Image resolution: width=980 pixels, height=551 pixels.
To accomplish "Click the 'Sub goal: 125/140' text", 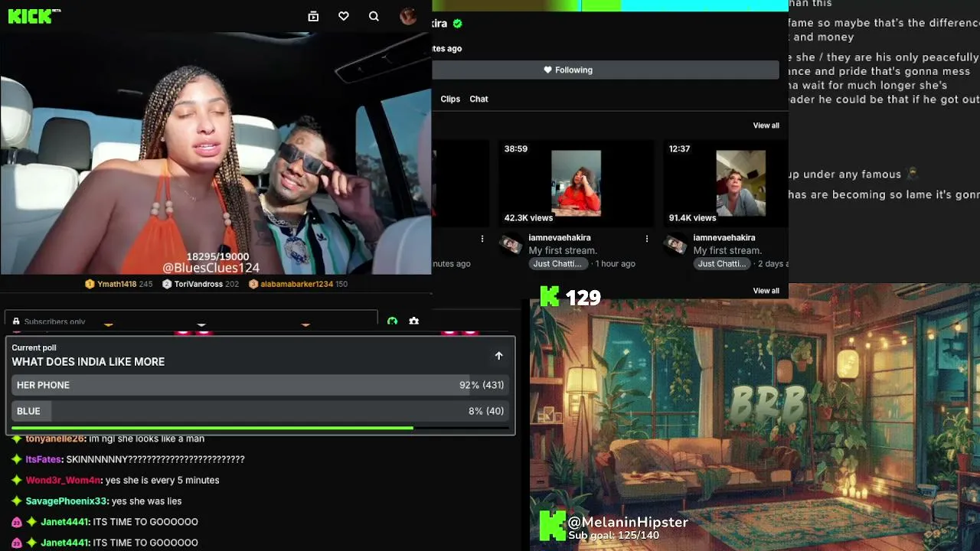I will [x=613, y=536].
